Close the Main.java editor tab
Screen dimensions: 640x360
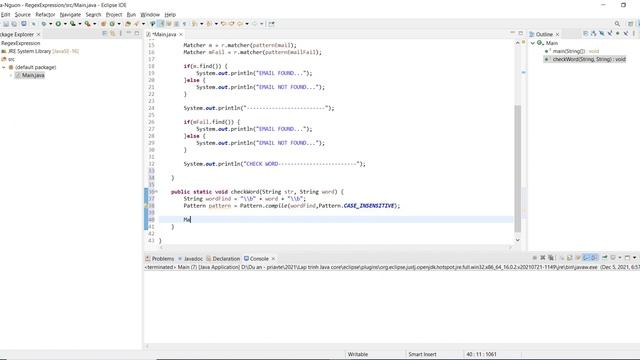[x=180, y=34]
